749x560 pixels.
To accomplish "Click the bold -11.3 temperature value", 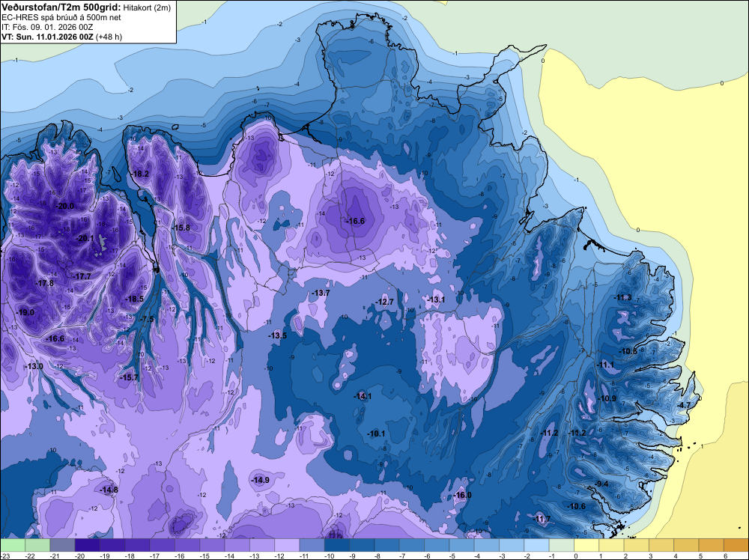I will tap(622, 297).
